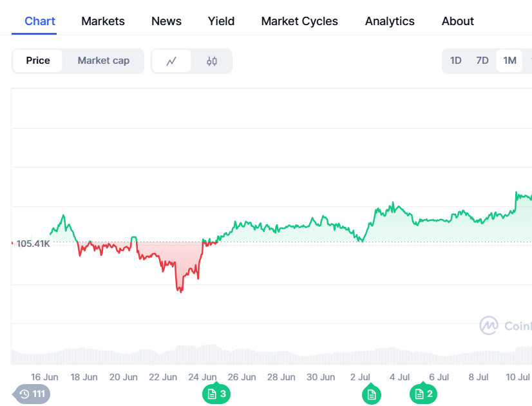Open the 3 news articles marker near 24 Jun
The width and height of the screenshot is (532, 406).
216,394
